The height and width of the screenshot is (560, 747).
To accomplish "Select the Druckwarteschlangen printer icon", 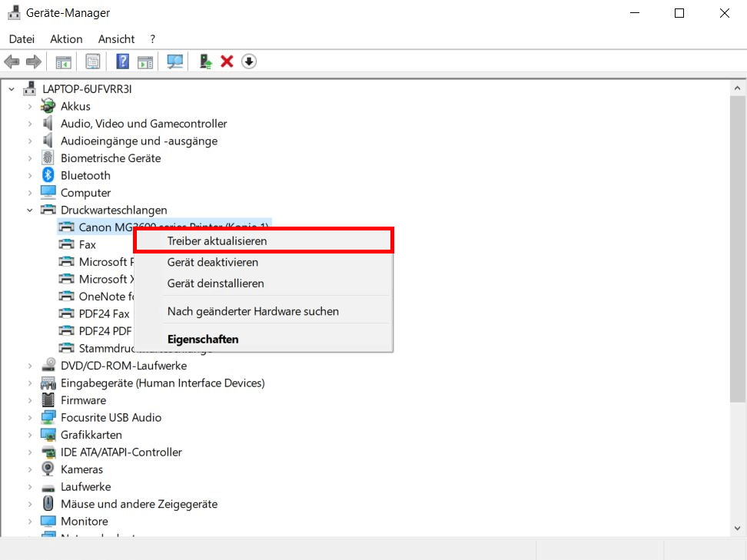I will pyautogui.click(x=48, y=210).
